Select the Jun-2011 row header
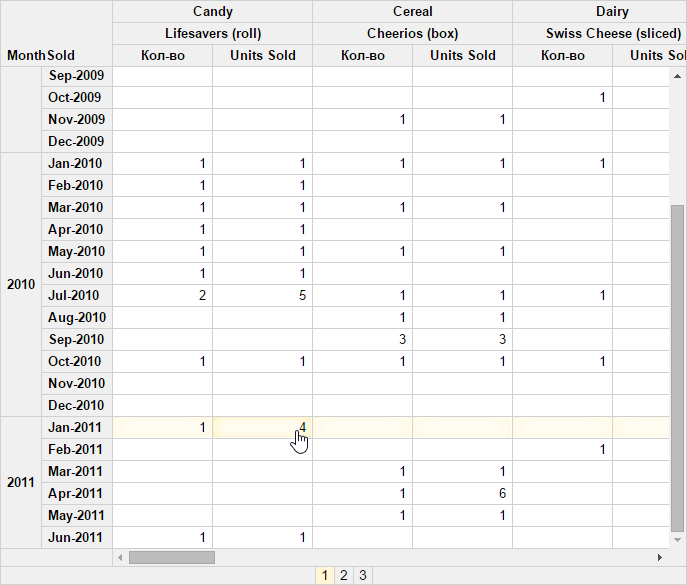687x585 pixels. (x=77, y=537)
